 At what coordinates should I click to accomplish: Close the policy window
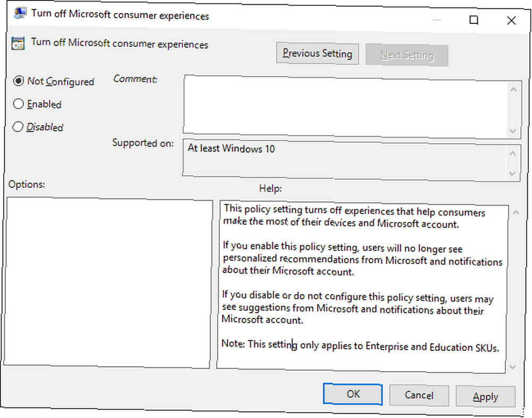tap(511, 20)
